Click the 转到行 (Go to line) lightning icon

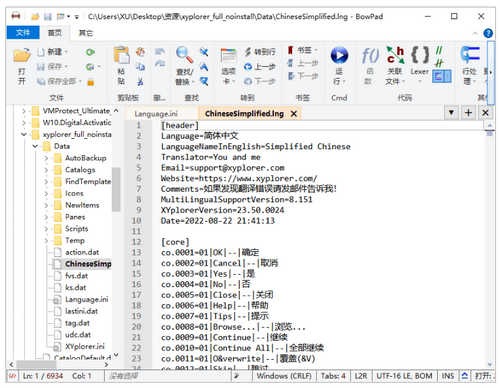[x=248, y=52]
